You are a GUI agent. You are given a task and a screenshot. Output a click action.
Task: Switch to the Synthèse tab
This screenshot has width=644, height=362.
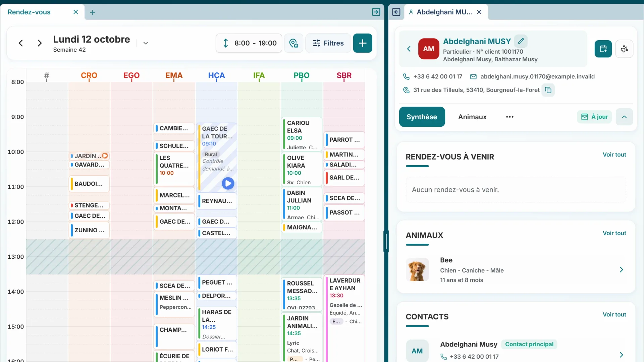click(x=422, y=117)
